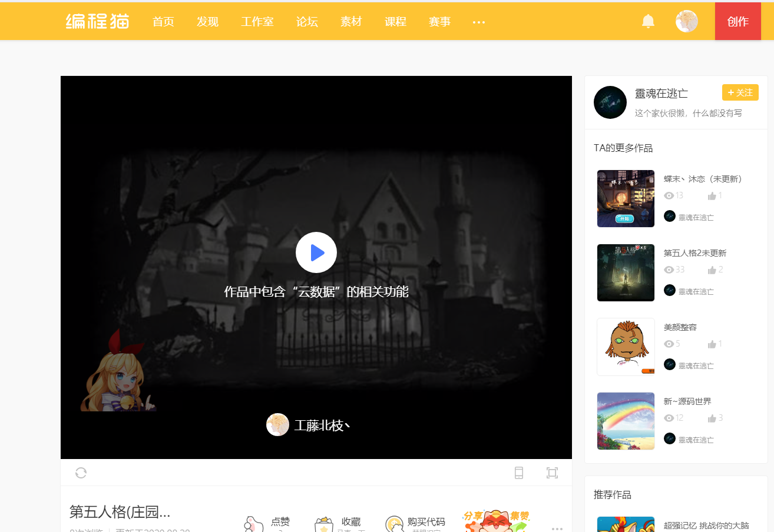Click author name 靈魂在逃亡 under 美颜整容
The width and height of the screenshot is (774, 532).
696,365
